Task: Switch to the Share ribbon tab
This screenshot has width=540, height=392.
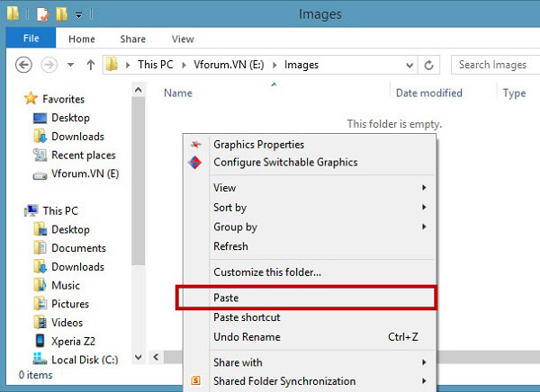Action: [132, 39]
